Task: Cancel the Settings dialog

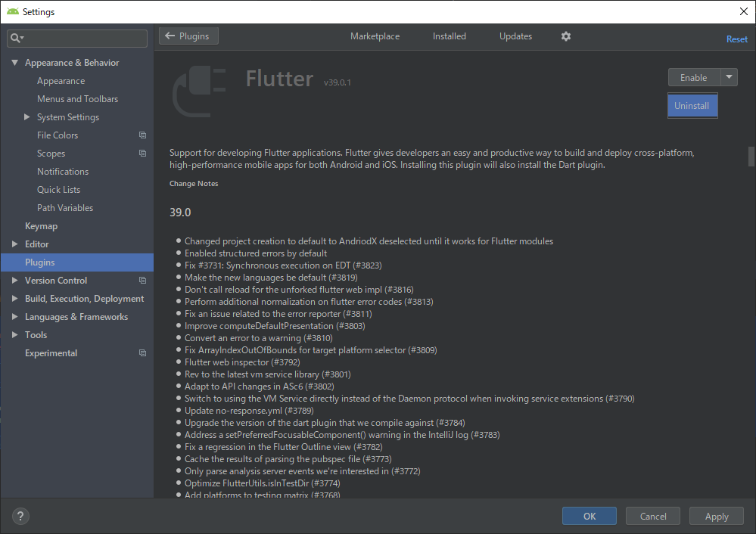Action: [653, 516]
